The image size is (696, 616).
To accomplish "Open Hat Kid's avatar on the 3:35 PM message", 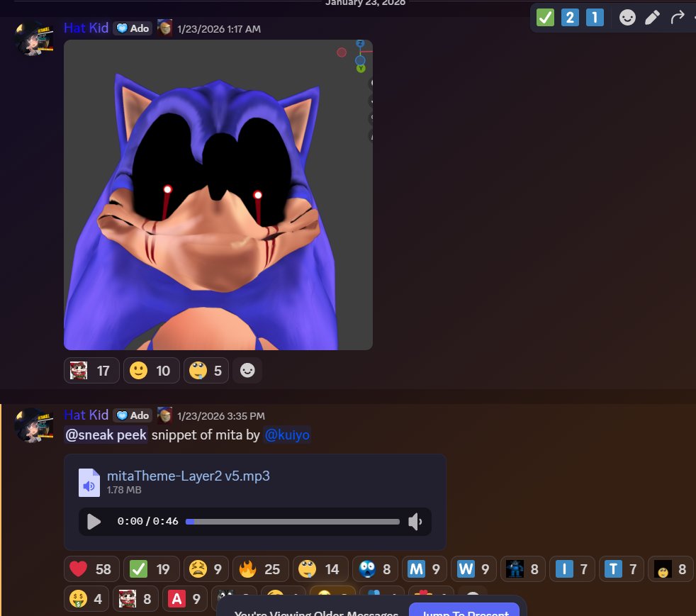I will (x=34, y=425).
